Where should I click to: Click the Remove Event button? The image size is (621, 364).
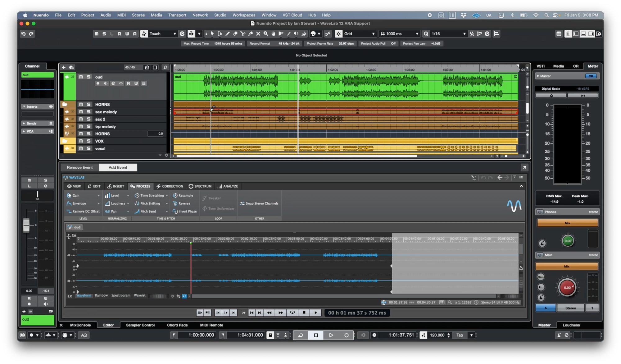(79, 167)
